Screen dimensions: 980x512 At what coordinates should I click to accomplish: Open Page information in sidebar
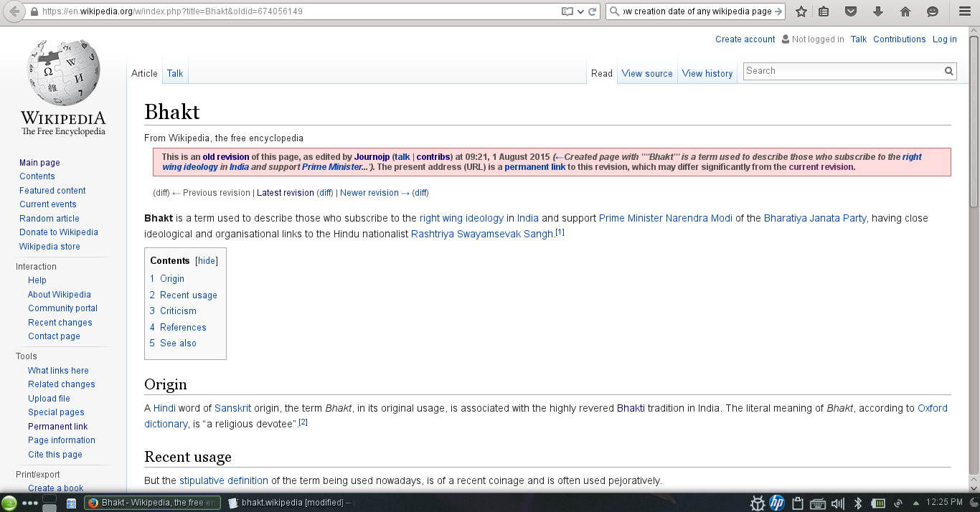pos(62,440)
